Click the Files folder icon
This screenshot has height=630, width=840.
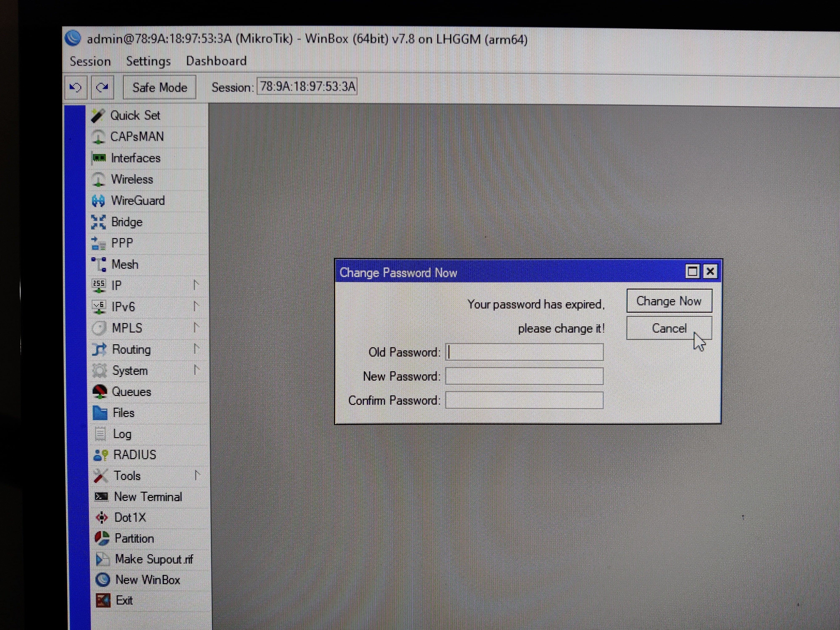tap(100, 413)
